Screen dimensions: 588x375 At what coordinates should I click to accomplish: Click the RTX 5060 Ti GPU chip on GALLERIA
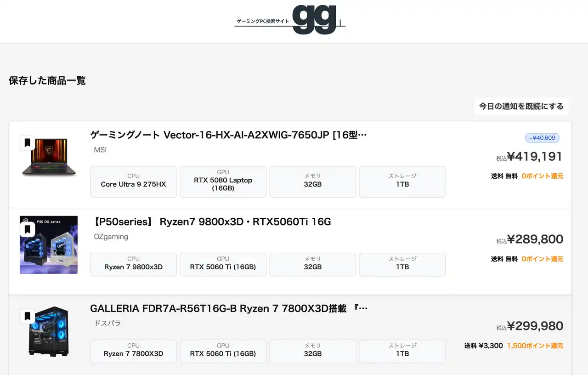[223, 352]
